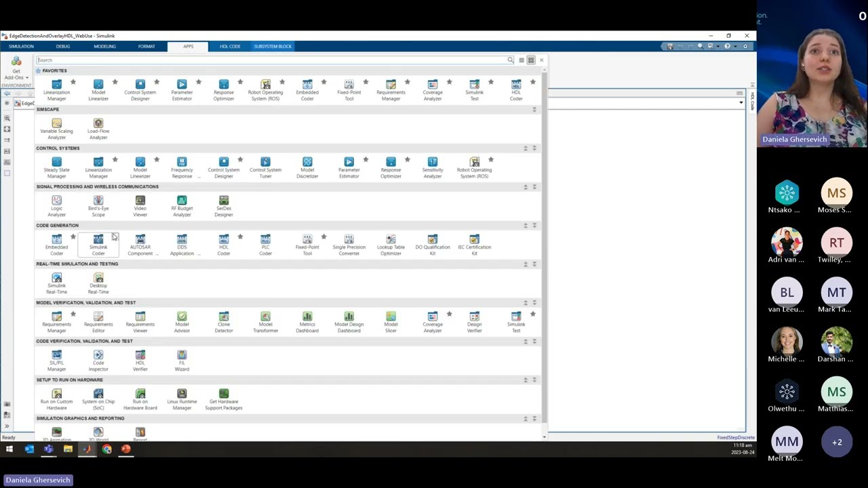The width and height of the screenshot is (868, 488).
Task: Open the Variable Scaling Analyzer app
Action: tap(56, 129)
